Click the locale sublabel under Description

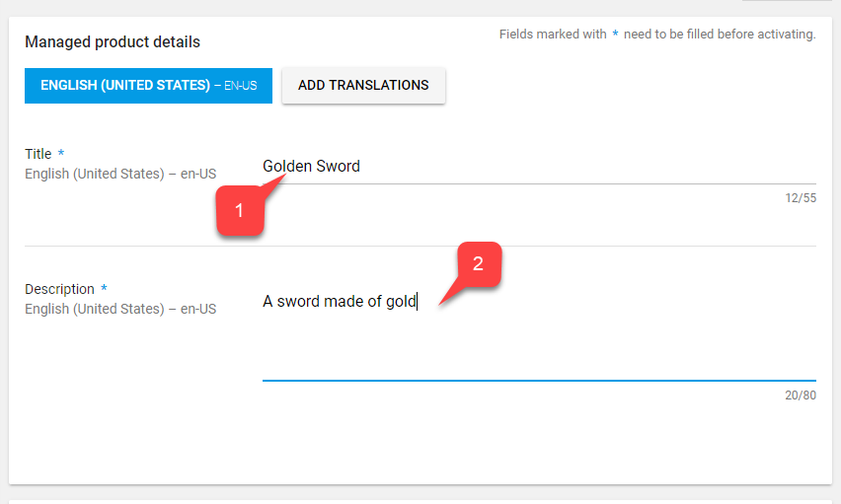tap(120, 309)
